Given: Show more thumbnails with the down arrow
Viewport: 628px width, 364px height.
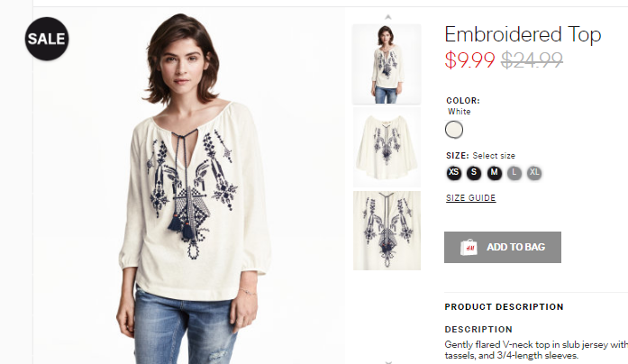Looking at the screenshot, I should coord(388,361).
